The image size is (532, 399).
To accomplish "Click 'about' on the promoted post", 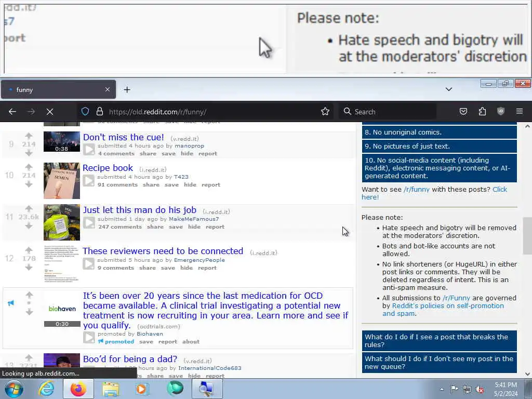I will pos(191,342).
